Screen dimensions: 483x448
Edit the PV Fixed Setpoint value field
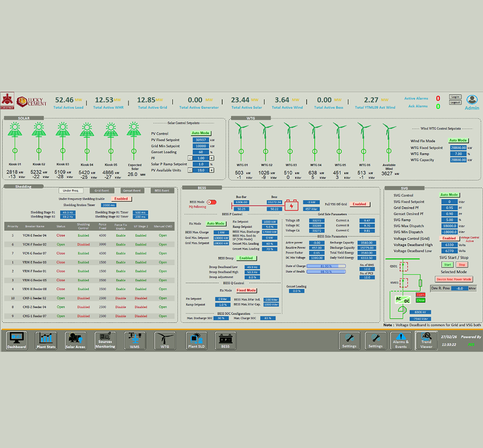click(200, 139)
